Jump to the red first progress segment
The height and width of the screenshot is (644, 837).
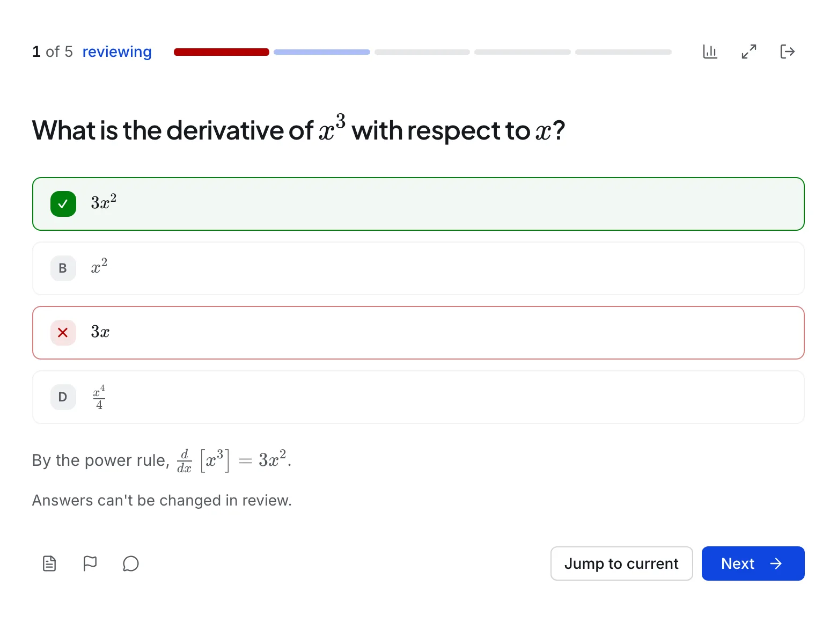(222, 52)
